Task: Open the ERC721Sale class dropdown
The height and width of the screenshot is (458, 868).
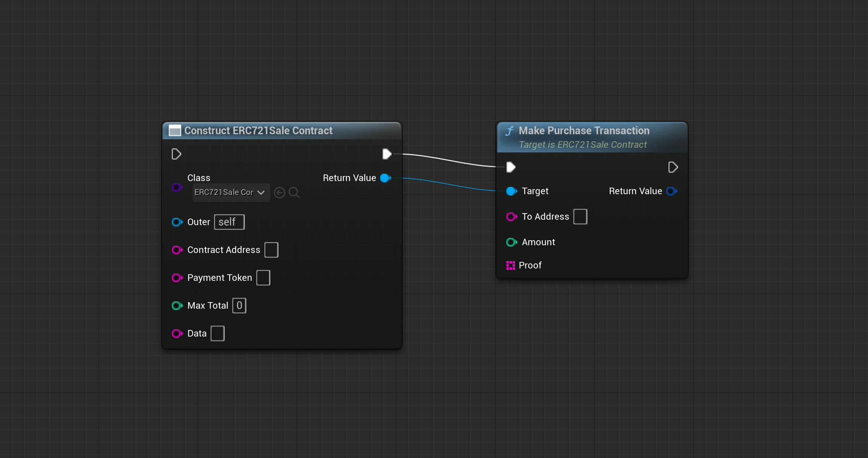Action: pyautogui.click(x=231, y=193)
